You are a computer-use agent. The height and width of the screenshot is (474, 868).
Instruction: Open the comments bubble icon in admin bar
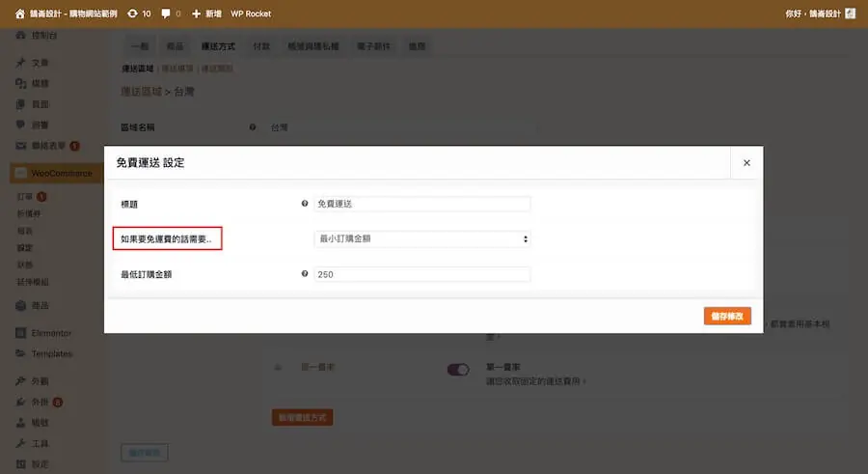[166, 14]
